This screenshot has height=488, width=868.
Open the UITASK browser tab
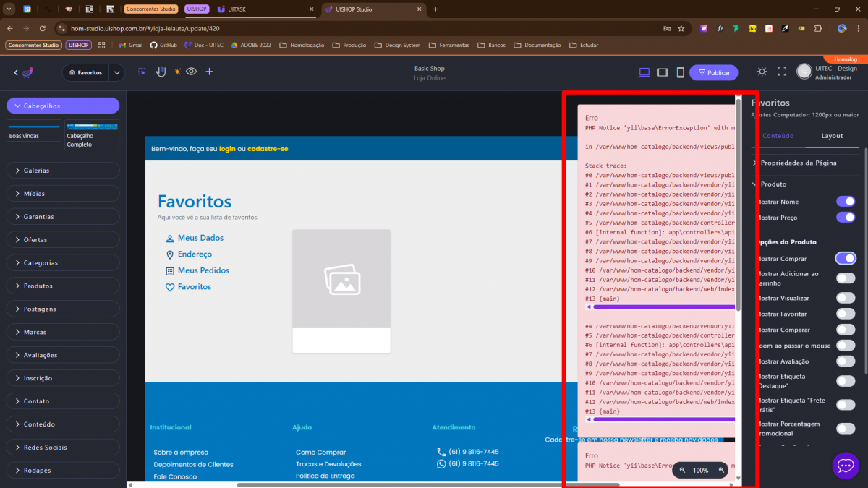click(264, 9)
